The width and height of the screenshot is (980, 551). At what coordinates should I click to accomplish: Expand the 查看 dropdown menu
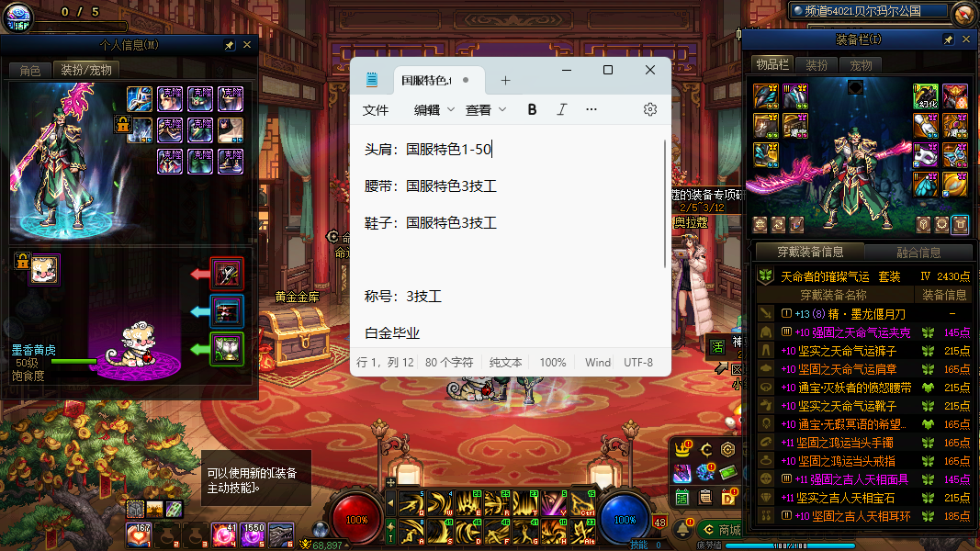(x=486, y=109)
